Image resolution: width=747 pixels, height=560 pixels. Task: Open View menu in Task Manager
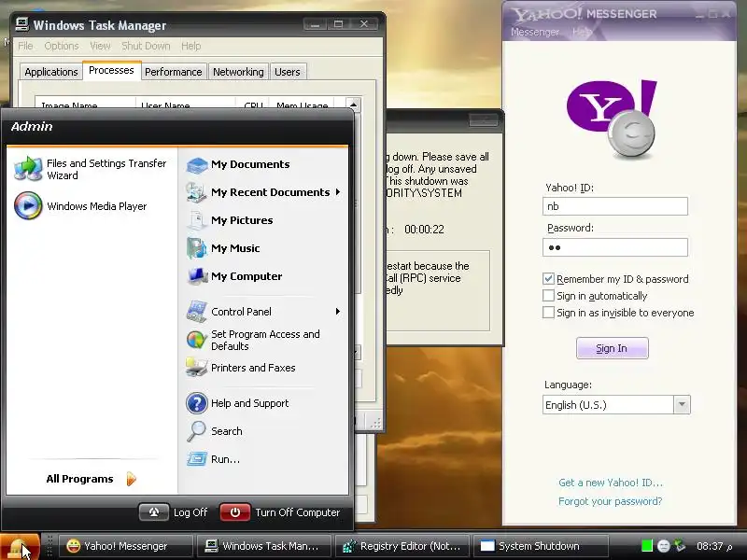[100, 46]
